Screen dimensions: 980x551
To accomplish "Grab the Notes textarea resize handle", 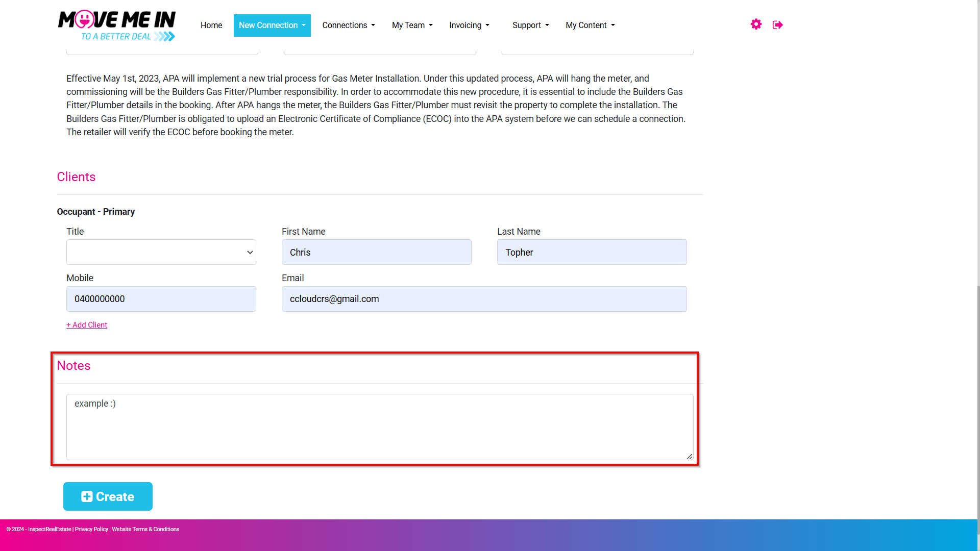I will pyautogui.click(x=690, y=456).
